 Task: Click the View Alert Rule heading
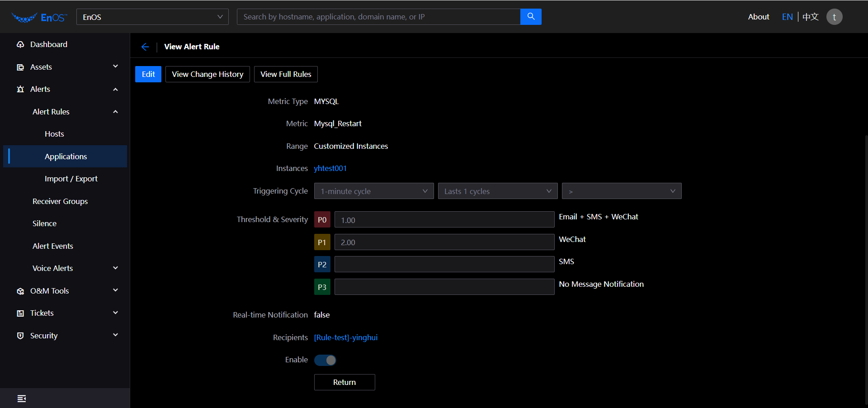192,47
